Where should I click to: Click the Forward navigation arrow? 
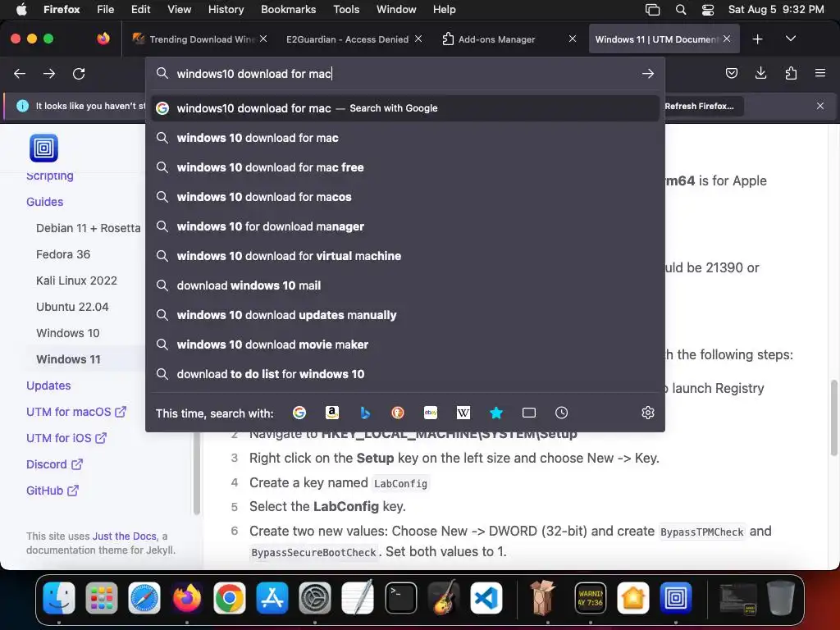(x=49, y=73)
